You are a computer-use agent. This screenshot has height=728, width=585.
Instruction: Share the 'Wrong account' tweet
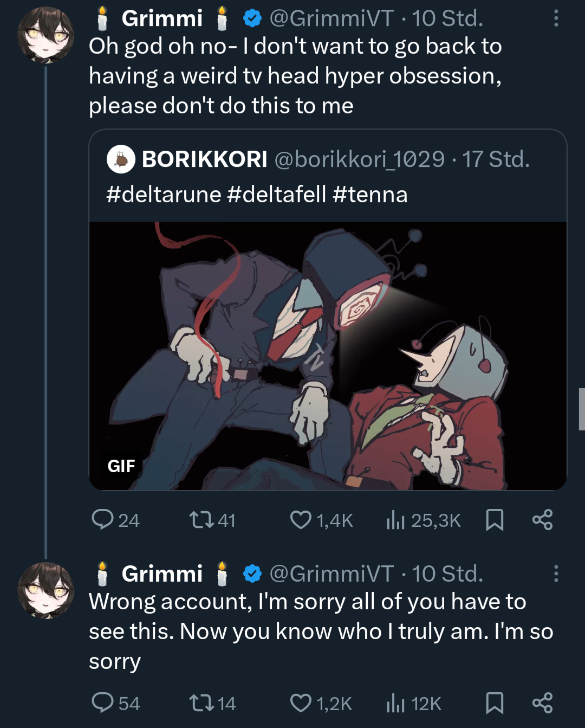pyautogui.click(x=542, y=703)
